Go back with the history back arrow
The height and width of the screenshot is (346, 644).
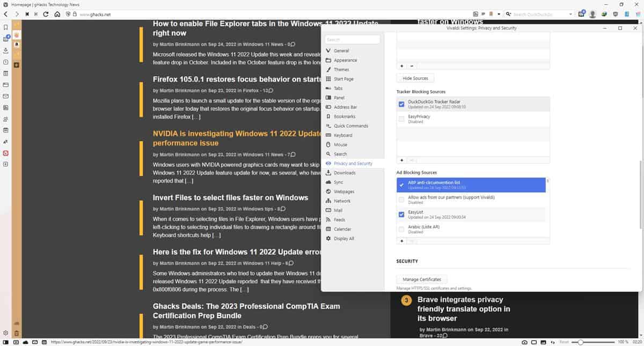pos(5,14)
